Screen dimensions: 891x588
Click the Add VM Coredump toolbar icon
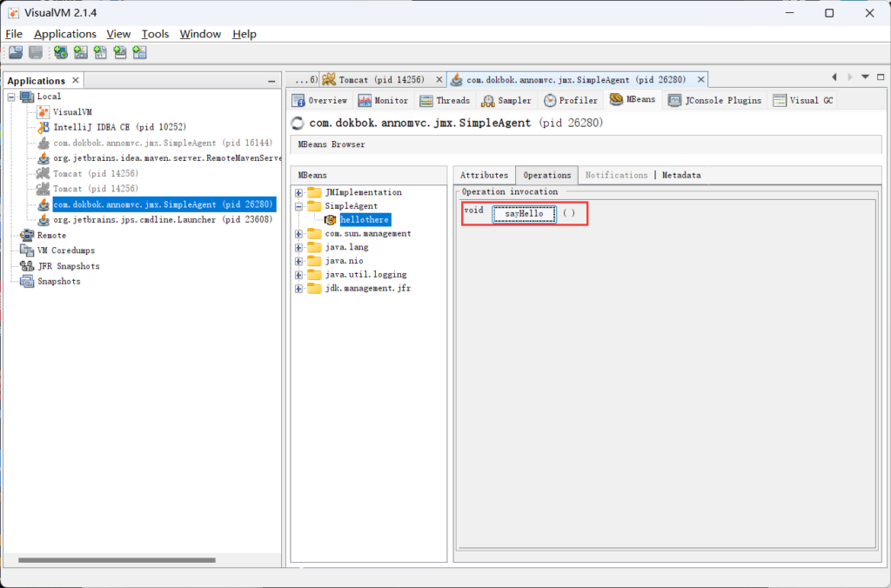click(x=101, y=53)
